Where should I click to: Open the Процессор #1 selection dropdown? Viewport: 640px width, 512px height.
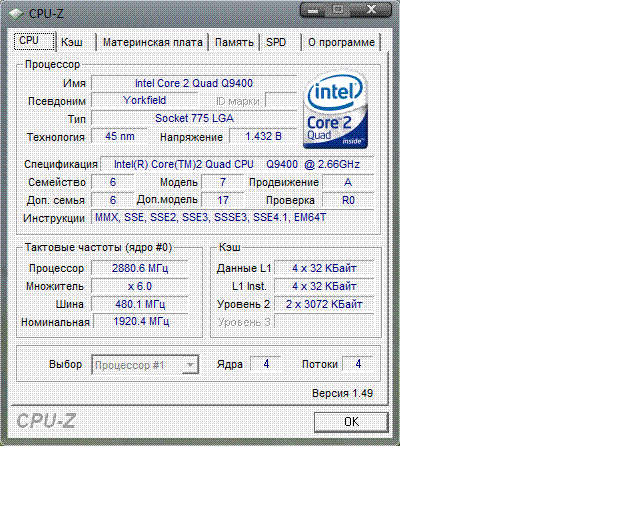145,365
